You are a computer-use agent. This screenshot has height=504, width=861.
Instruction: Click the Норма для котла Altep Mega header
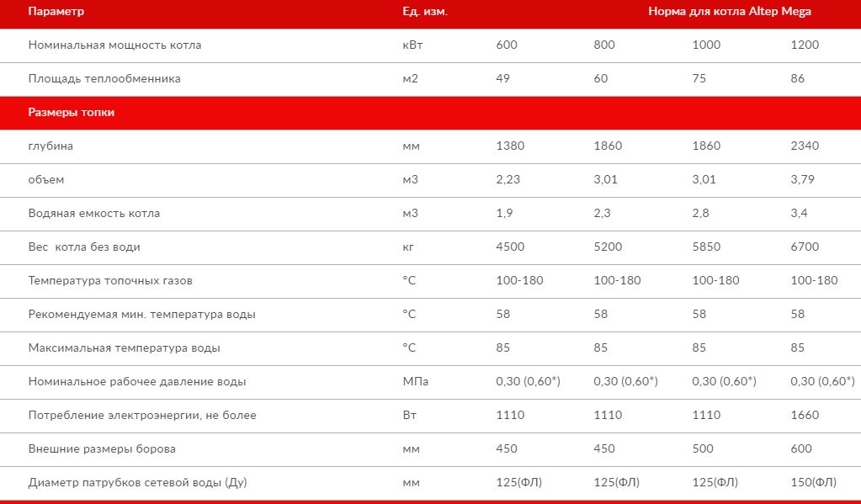click(x=729, y=12)
